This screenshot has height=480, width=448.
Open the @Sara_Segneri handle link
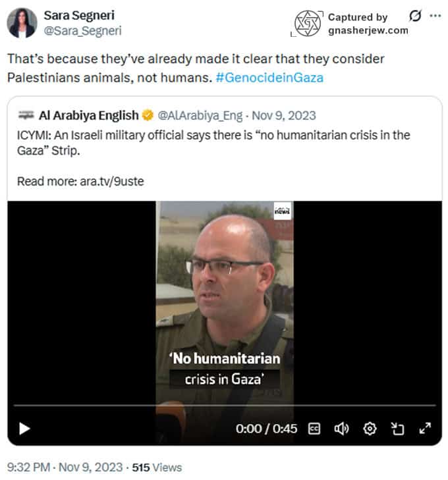click(82, 30)
